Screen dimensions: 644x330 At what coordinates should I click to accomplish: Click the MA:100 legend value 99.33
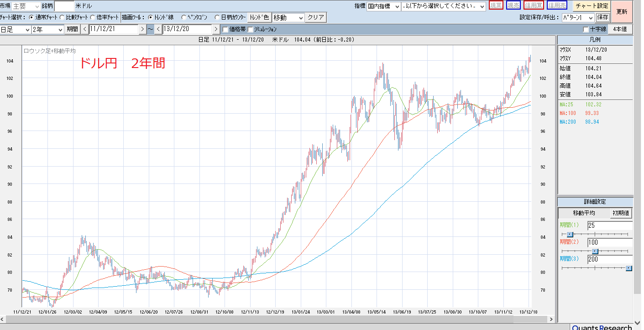[592, 113]
